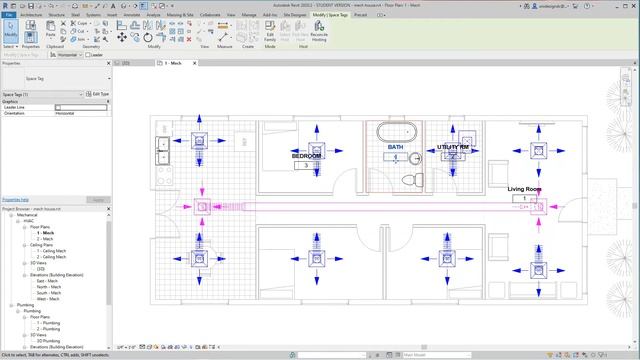
Task: Open 1 - Plumbing floor plan in browser
Action: click(48, 323)
